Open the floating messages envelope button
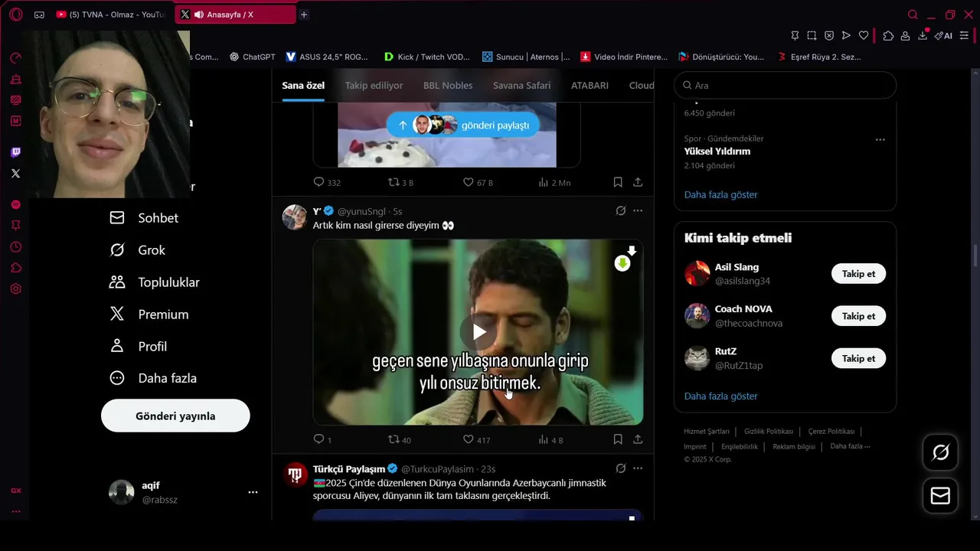This screenshot has width=980, height=551. pyautogui.click(x=940, y=496)
